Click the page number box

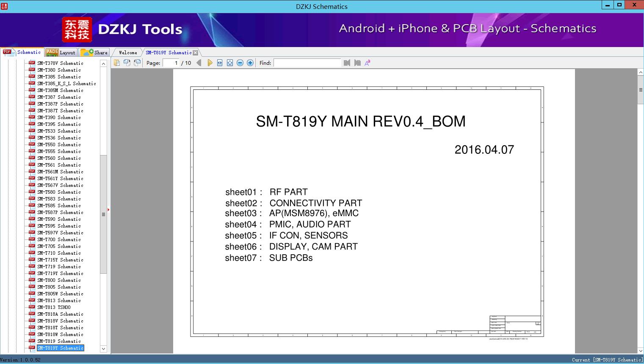(x=171, y=63)
